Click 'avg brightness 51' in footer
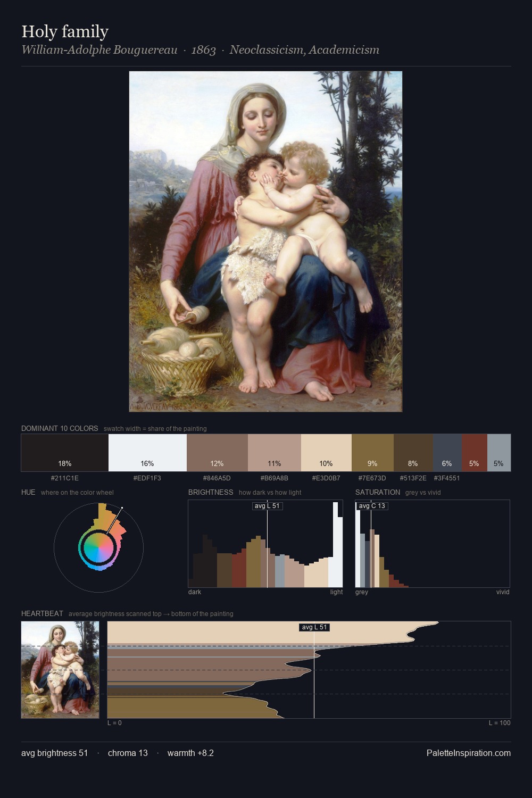 (x=55, y=753)
